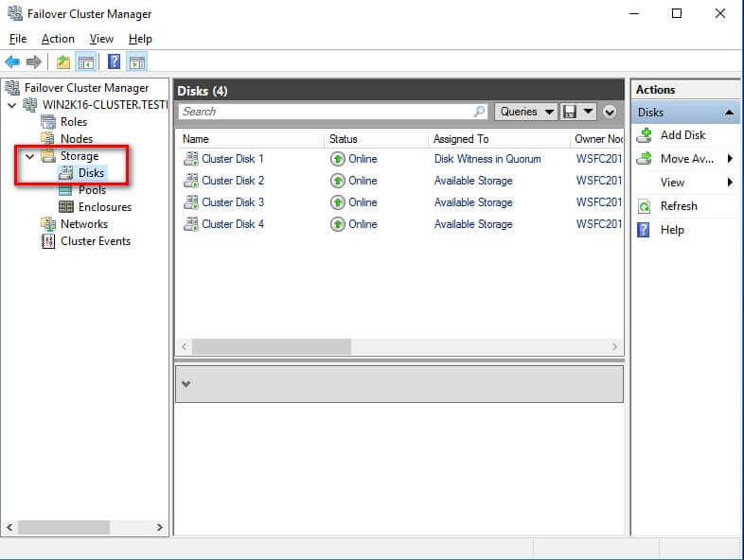Sort by the Status column header

[344, 139]
